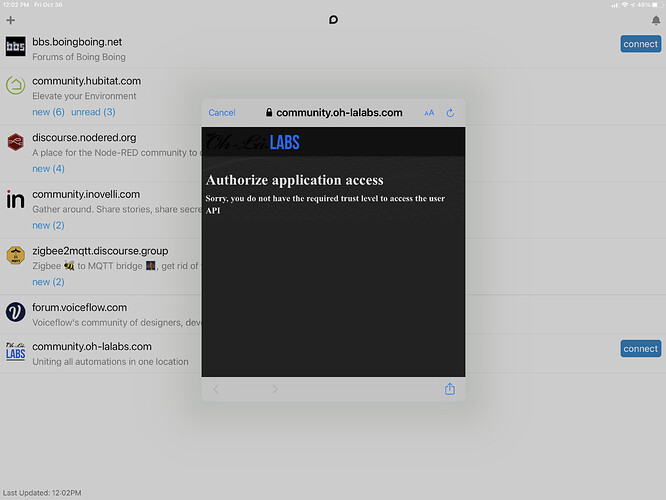Select 'Forums of Boing Boing' description
The width and height of the screenshot is (666, 500).
pos(79,57)
